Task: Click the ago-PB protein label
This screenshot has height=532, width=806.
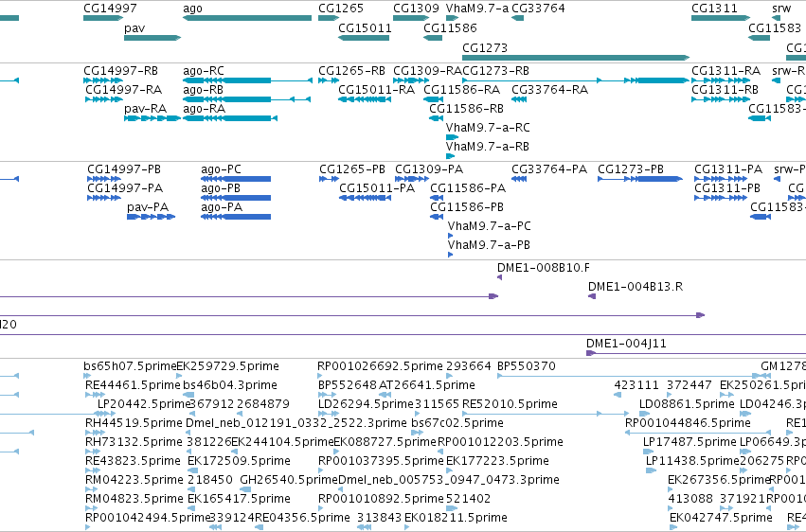Action: (x=221, y=188)
